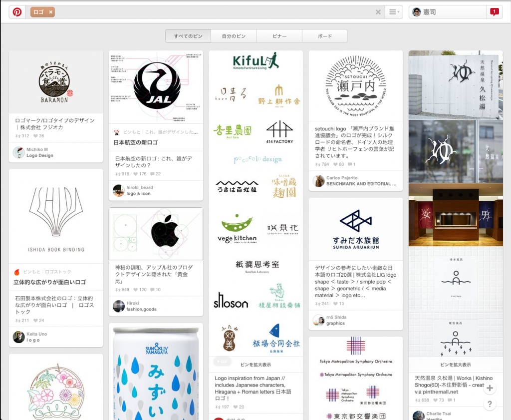Open the 憲司 profile menu
The height and width of the screenshot is (420, 511).
coord(448,12)
